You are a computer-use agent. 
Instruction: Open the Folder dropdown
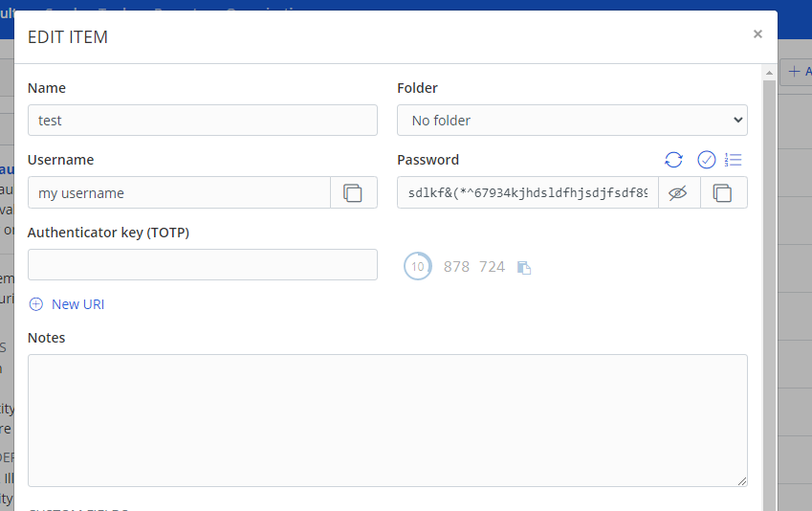[572, 121]
